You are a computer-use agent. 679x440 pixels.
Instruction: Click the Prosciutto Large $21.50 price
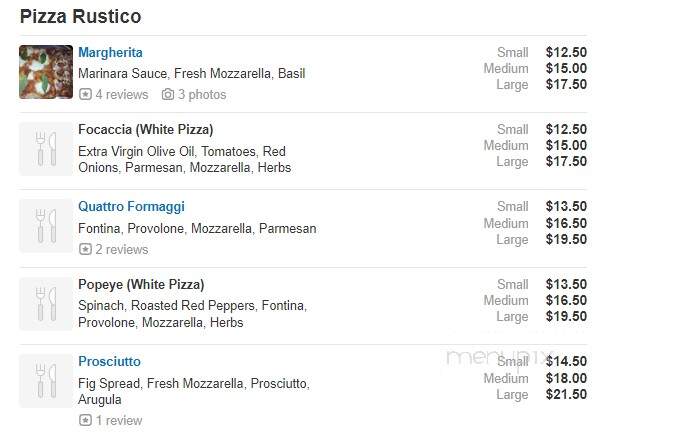566,394
